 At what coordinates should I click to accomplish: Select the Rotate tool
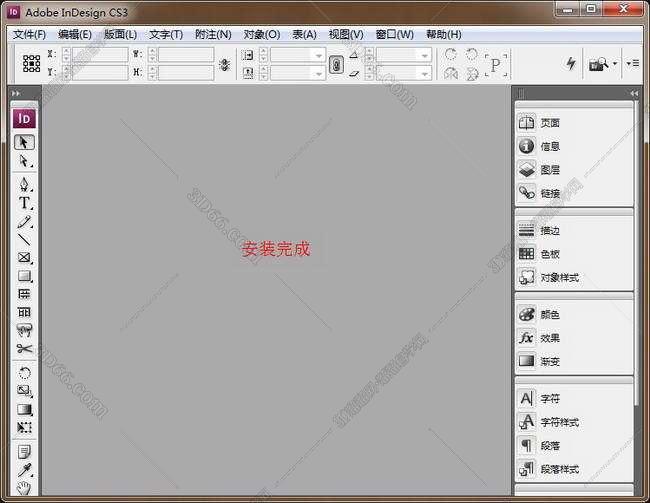pos(25,373)
